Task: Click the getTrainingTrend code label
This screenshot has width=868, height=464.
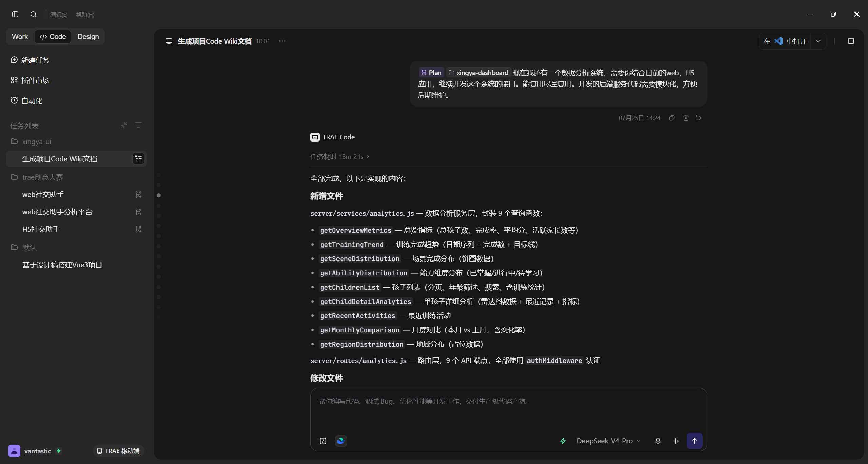Action: [x=352, y=245]
